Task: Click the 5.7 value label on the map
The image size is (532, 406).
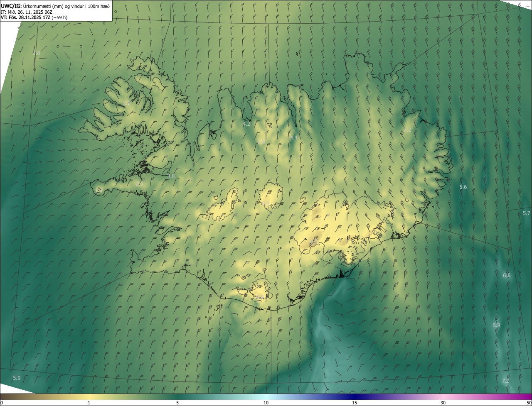Action: (527, 213)
